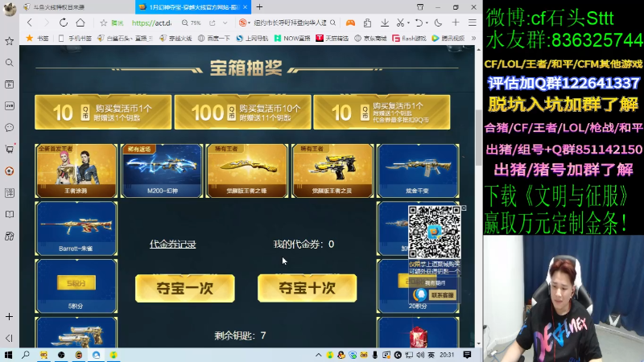Click the 联系客服 button
The width and height of the screenshot is (644, 362).
pyautogui.click(x=442, y=295)
